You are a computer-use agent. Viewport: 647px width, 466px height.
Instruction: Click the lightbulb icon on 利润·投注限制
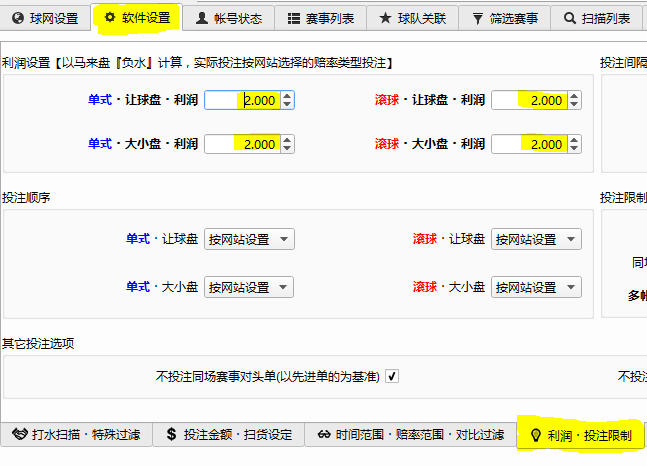(536, 435)
